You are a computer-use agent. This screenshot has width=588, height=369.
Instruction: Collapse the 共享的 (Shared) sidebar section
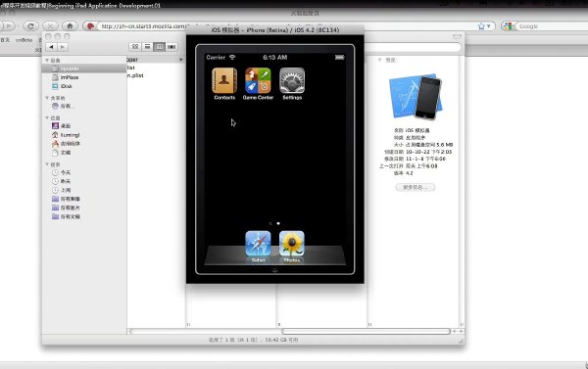(x=47, y=98)
